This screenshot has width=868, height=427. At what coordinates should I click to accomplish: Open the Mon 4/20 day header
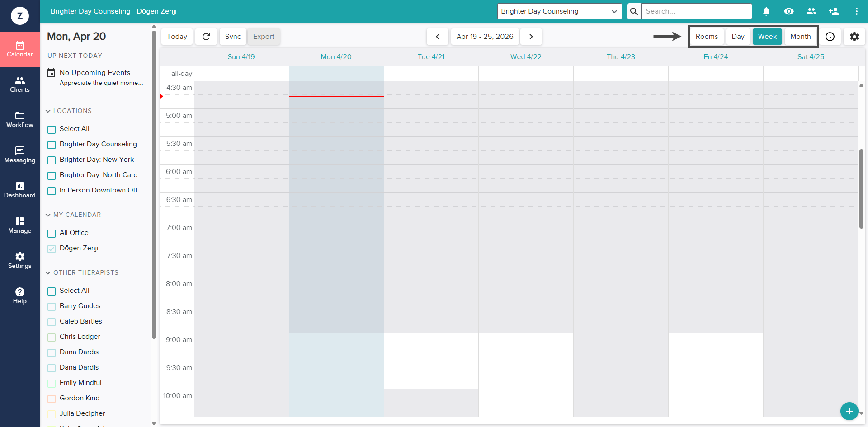click(x=336, y=57)
